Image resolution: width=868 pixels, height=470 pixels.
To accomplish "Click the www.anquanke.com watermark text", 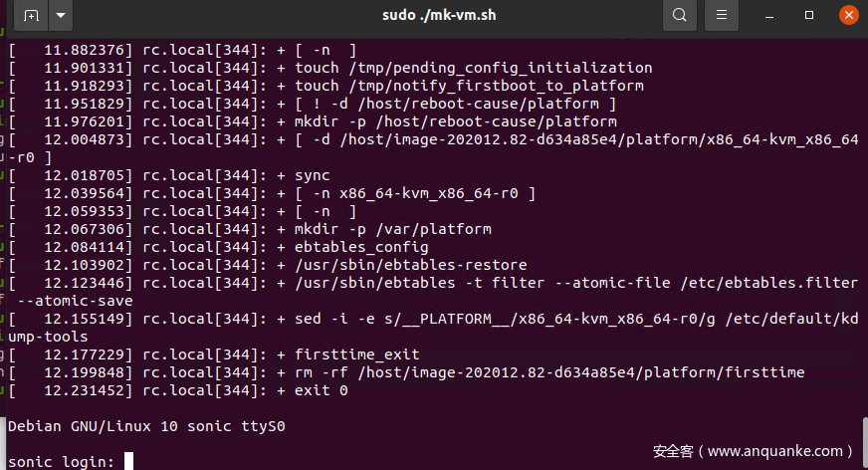I will [x=755, y=451].
